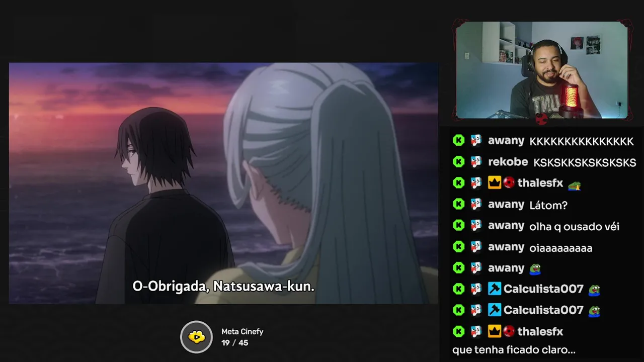
Task: Select subtitle "O-Obrigada, Natsusawa-kun."
Action: (x=223, y=287)
